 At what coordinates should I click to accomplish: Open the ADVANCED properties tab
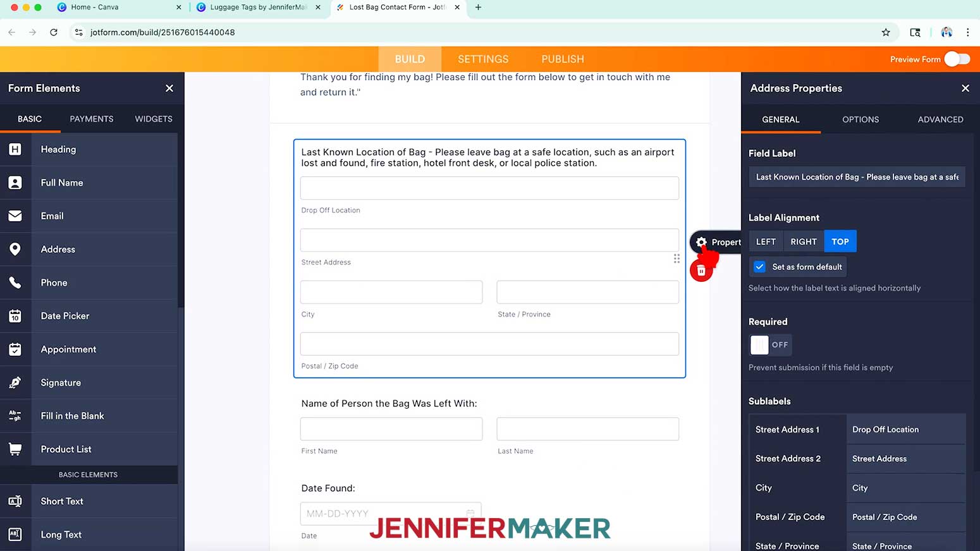coord(940,119)
